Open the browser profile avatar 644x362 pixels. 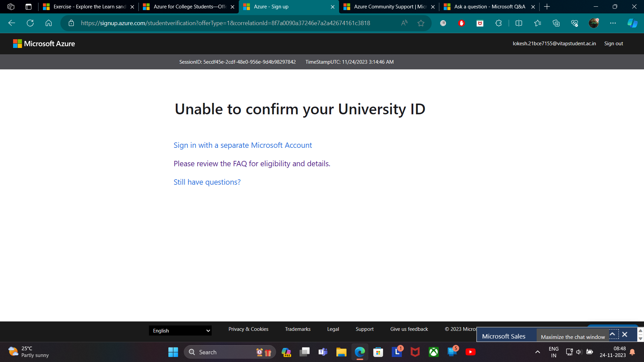594,23
